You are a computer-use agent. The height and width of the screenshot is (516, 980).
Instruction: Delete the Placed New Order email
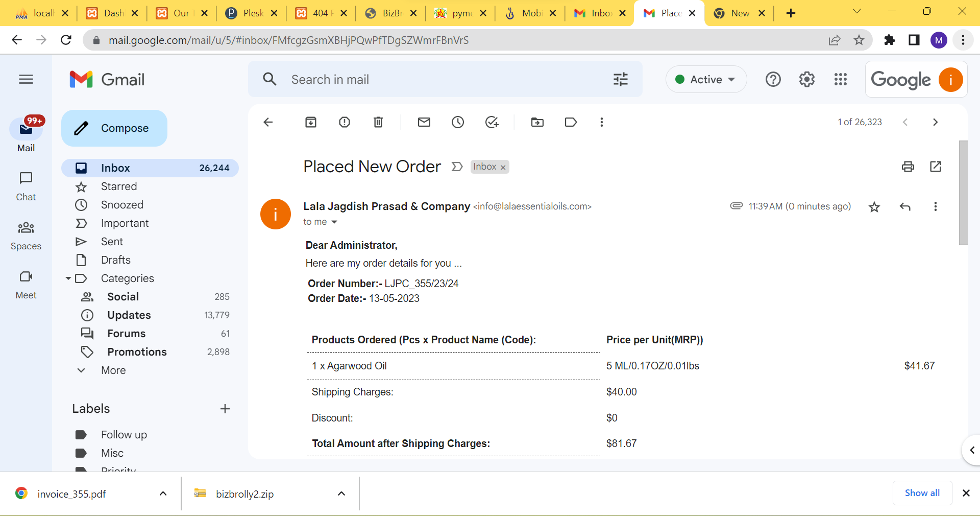378,122
